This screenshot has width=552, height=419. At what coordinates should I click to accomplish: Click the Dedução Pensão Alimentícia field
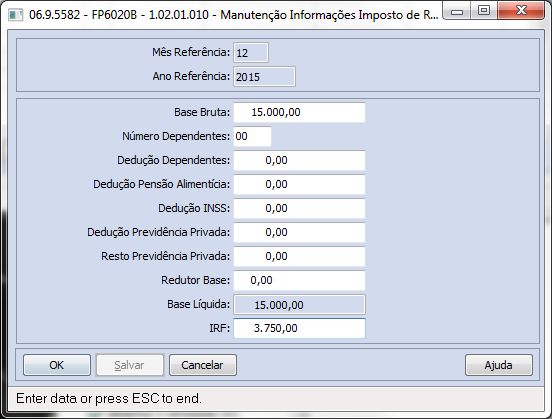[299, 184]
